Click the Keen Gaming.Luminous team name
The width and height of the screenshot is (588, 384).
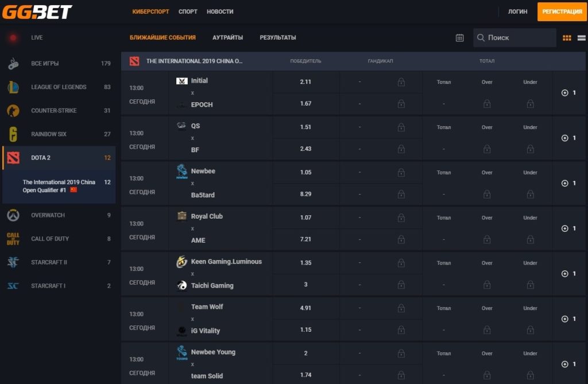coord(226,261)
